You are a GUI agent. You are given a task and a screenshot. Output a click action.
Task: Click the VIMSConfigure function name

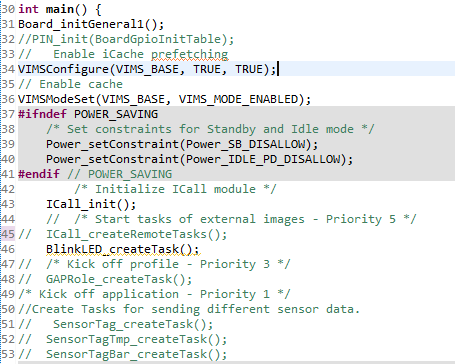pyautogui.click(x=64, y=69)
